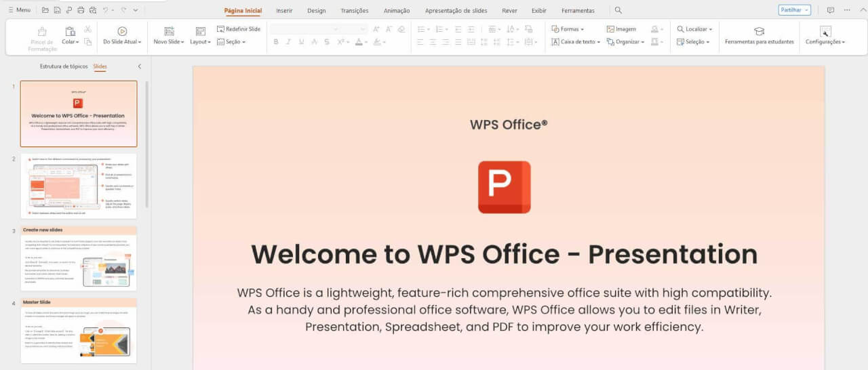Screen dimensions: 868x370
Task: Click Redefinir Slide button
Action: 238,29
